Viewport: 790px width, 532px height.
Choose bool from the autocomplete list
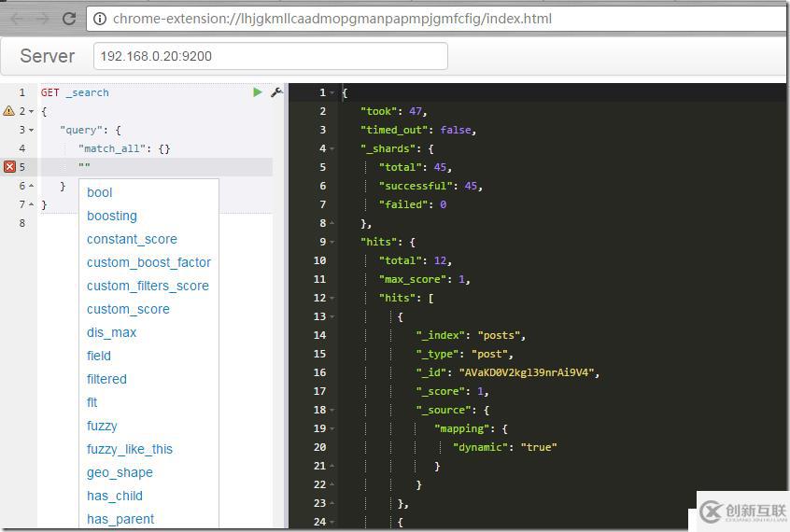(x=99, y=192)
